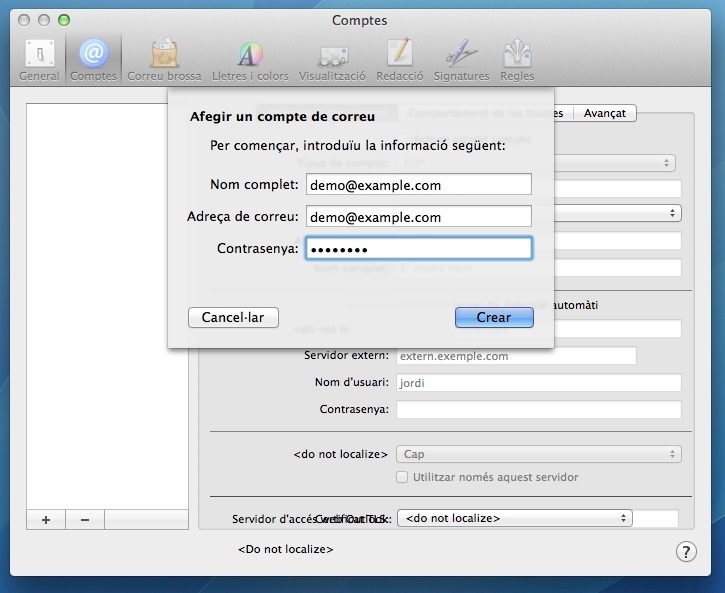Click the Adreça de correu field

[x=418, y=217]
